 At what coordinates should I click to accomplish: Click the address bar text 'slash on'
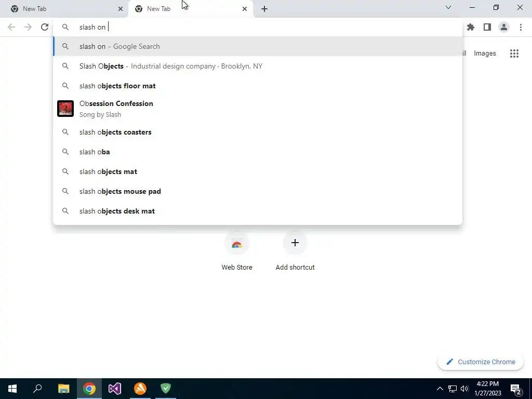pos(92,27)
